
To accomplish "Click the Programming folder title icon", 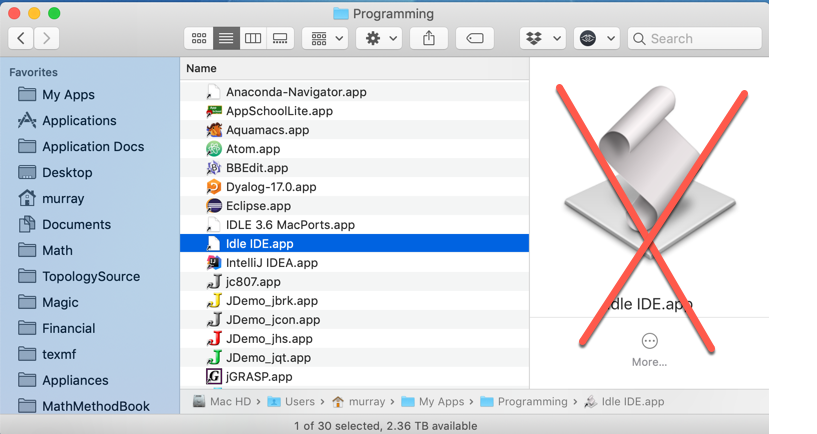I will click(x=341, y=14).
